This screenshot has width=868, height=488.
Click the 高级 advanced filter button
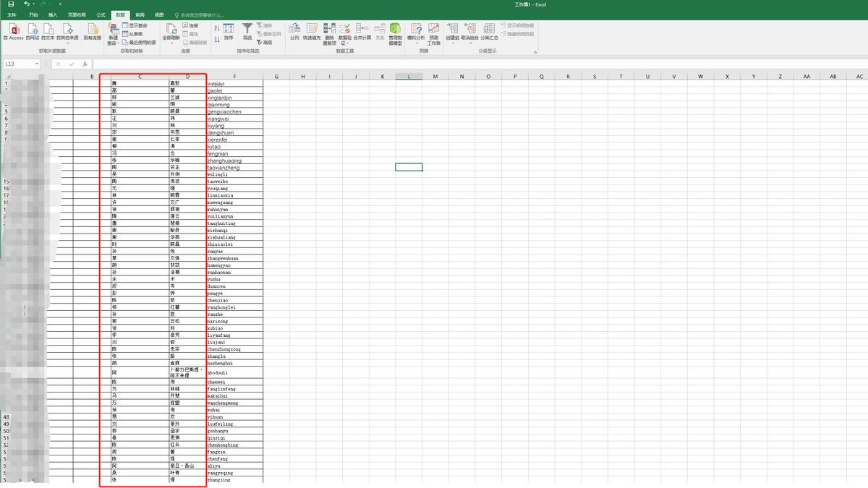pyautogui.click(x=264, y=42)
